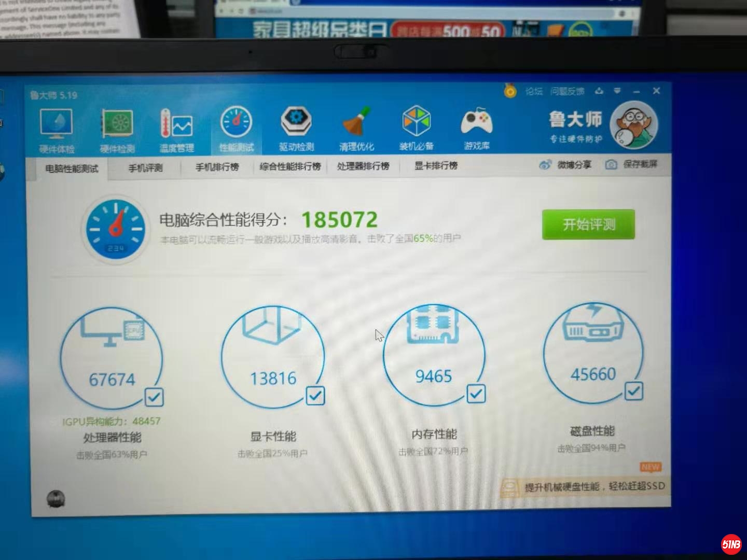
Task: Open 显卡排行榜 tab
Action: tap(436, 166)
